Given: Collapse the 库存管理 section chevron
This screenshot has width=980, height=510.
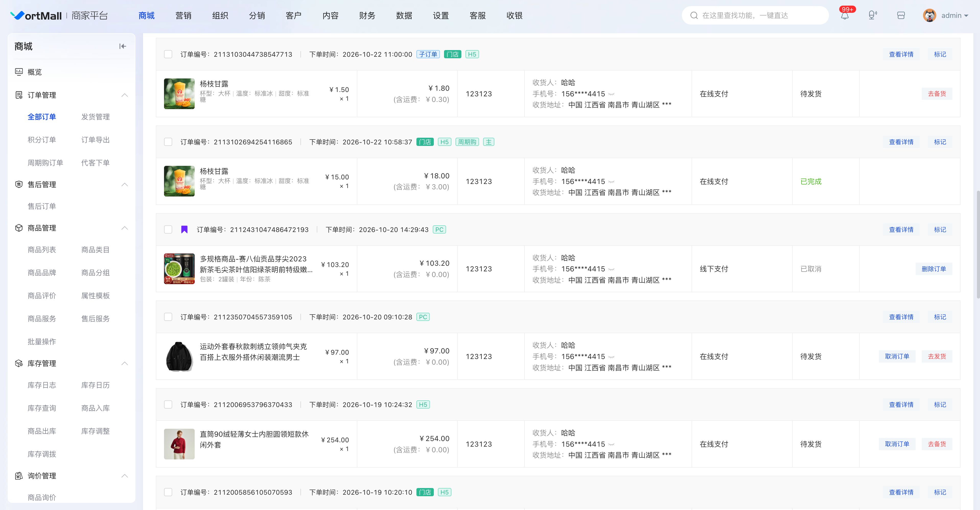Looking at the screenshot, I should click(124, 364).
